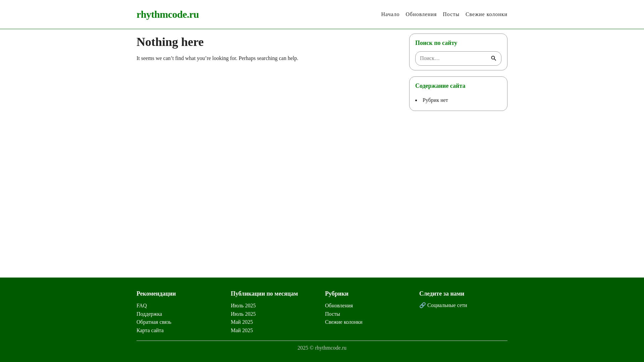Open Посты under the footer Рубрики

332,314
